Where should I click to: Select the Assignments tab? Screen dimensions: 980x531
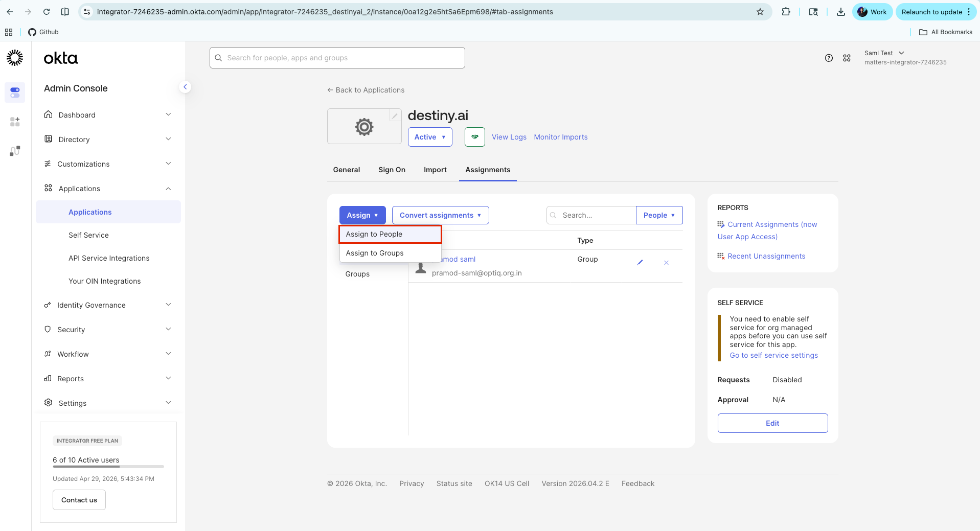pyautogui.click(x=488, y=170)
